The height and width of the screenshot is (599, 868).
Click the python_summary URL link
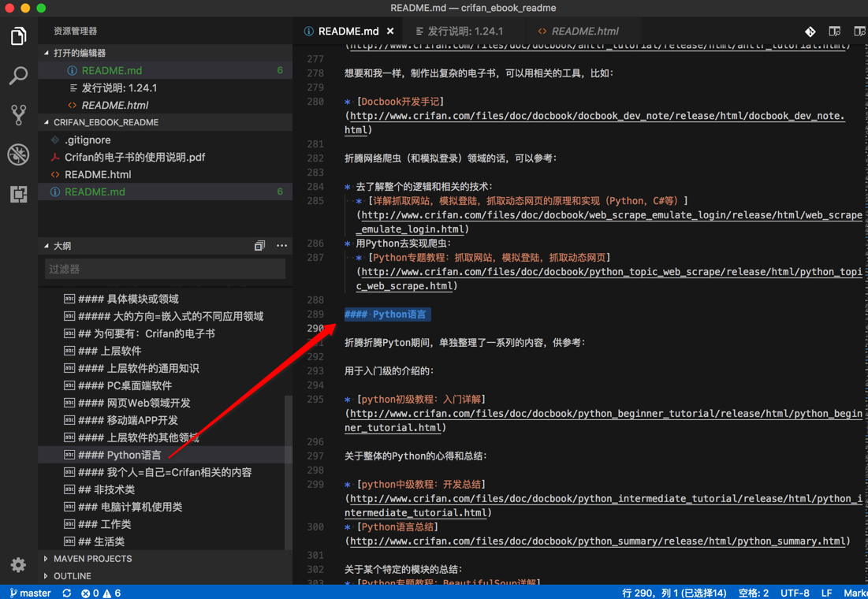(597, 541)
